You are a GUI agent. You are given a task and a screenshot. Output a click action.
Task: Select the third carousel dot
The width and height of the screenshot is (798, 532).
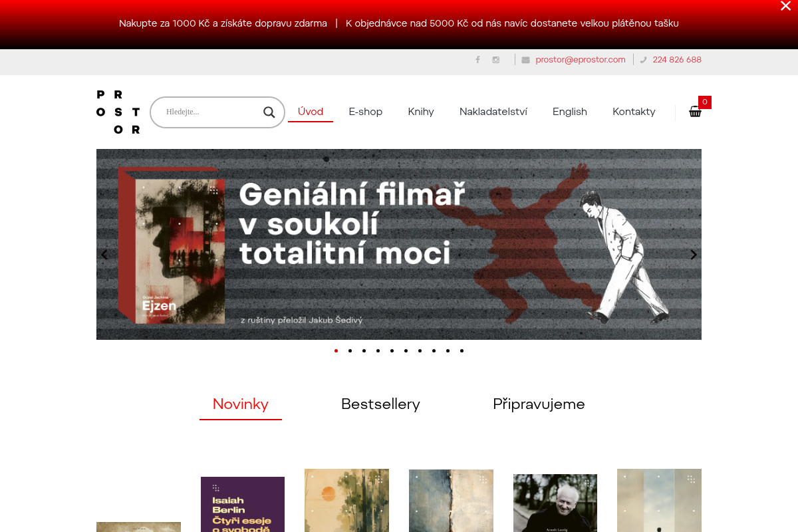tap(364, 350)
